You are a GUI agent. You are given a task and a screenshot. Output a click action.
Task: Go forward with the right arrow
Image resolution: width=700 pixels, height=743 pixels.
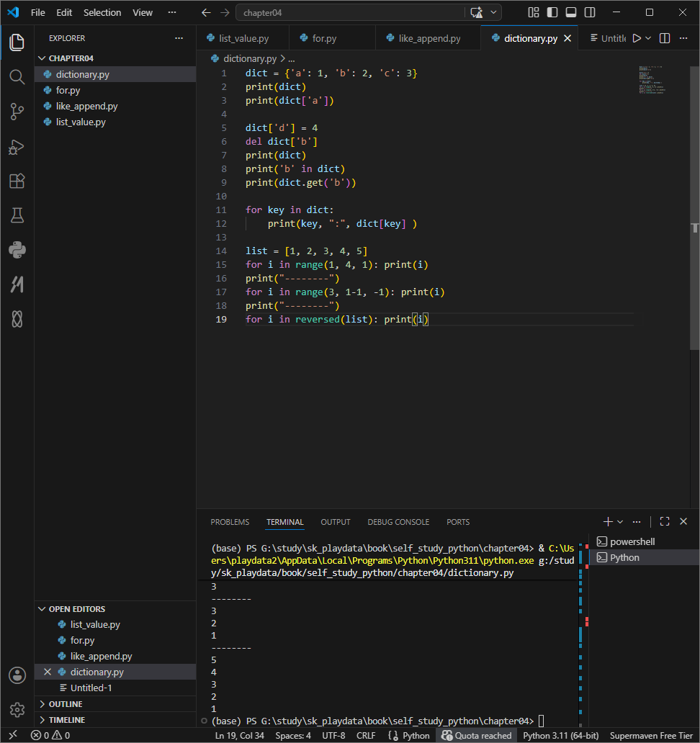[225, 12]
